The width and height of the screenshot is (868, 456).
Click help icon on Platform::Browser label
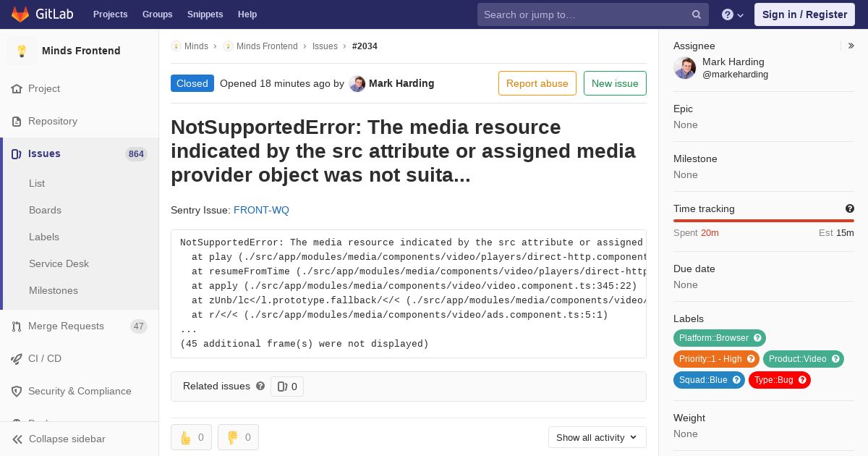click(x=757, y=338)
